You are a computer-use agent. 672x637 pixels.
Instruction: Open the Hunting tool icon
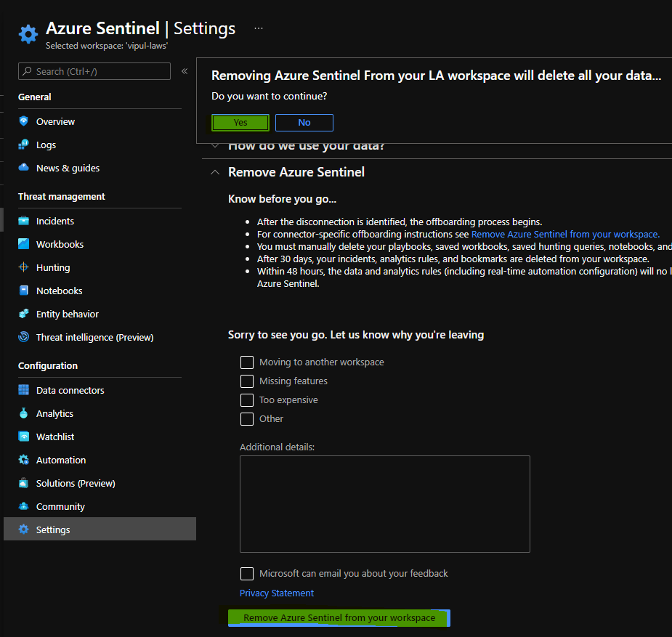(x=25, y=267)
